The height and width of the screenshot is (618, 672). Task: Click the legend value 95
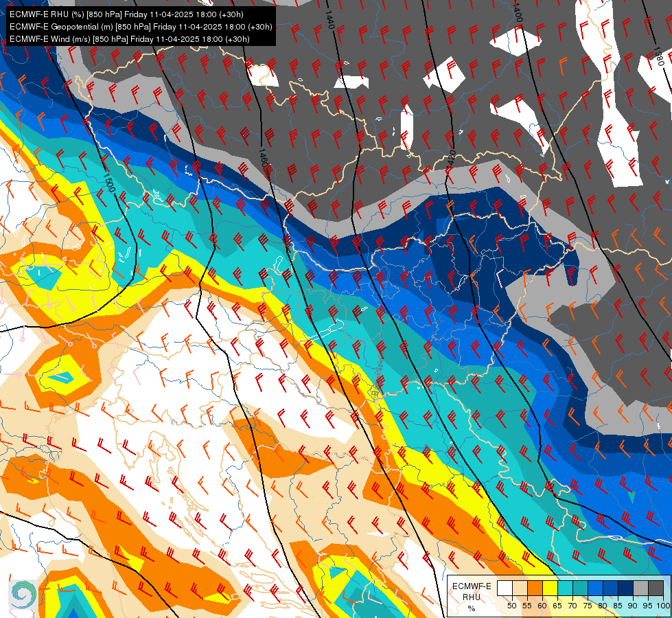(x=647, y=606)
